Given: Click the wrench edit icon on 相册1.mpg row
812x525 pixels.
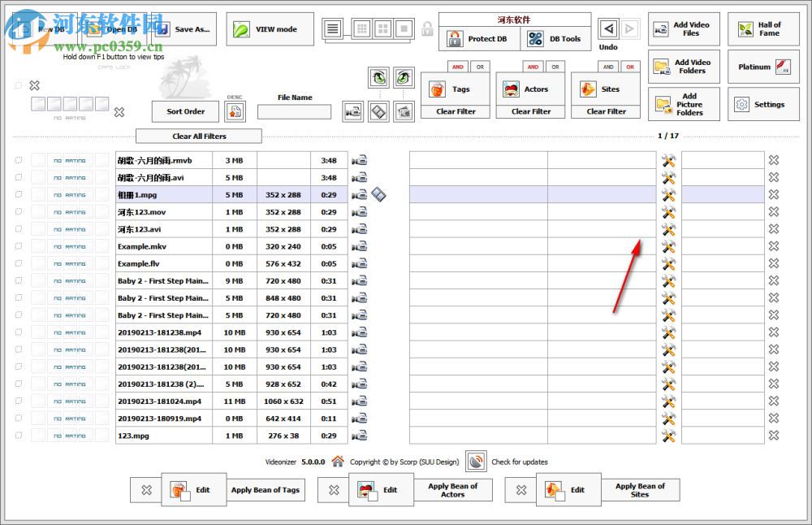Looking at the screenshot, I should [x=668, y=195].
